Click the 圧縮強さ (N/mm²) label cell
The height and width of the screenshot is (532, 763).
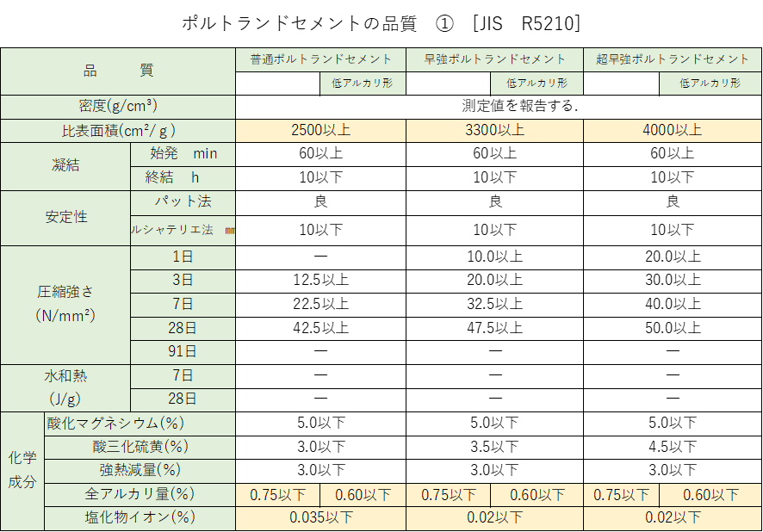pos(65,305)
